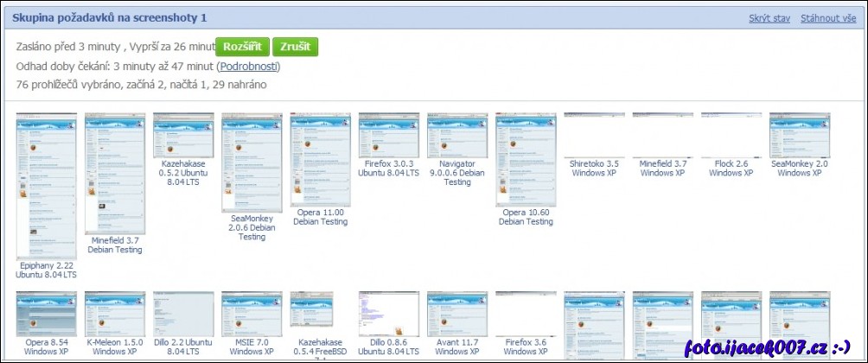Select the Opera 8.54 Windows XP thumbnail
This screenshot has height=363, width=868.
[46, 314]
